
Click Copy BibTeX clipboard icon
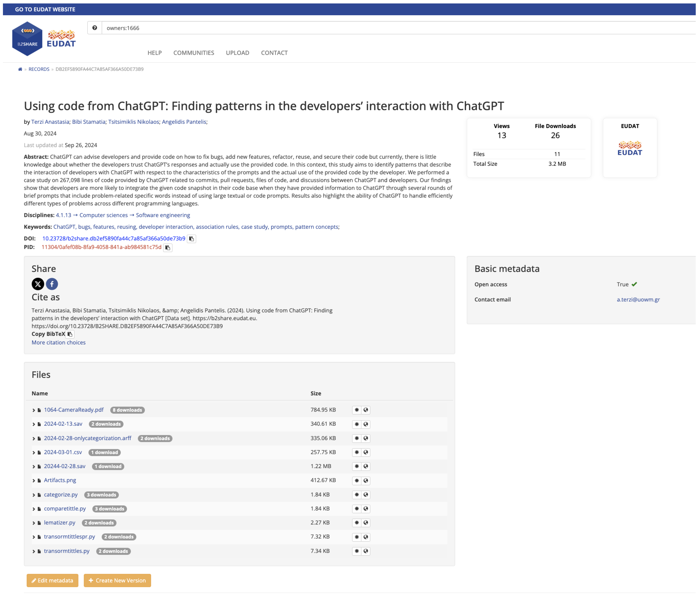(x=70, y=334)
